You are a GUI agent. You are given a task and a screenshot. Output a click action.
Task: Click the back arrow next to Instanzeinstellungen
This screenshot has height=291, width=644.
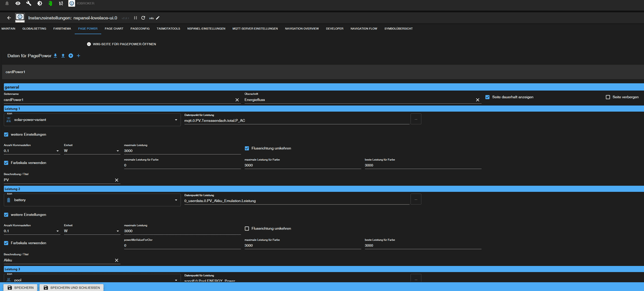pyautogui.click(x=9, y=18)
